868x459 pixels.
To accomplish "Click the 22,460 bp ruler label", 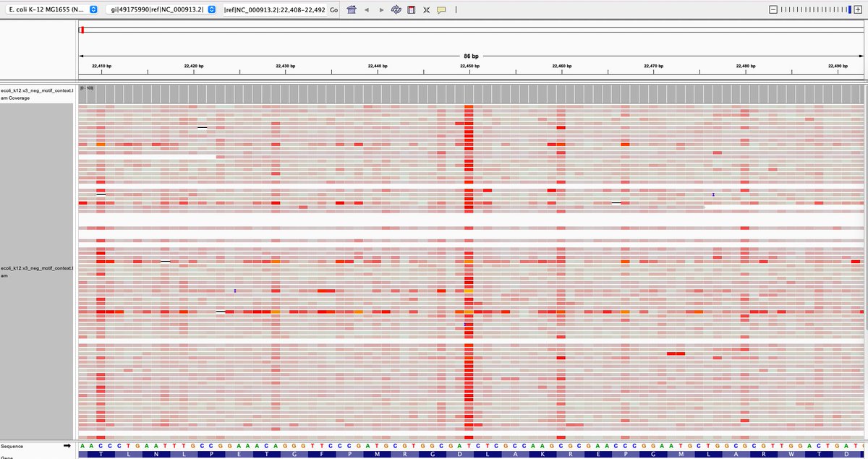I will (561, 66).
